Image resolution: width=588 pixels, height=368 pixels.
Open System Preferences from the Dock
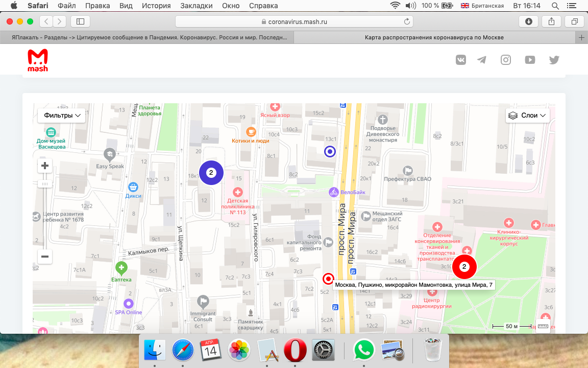click(x=323, y=350)
